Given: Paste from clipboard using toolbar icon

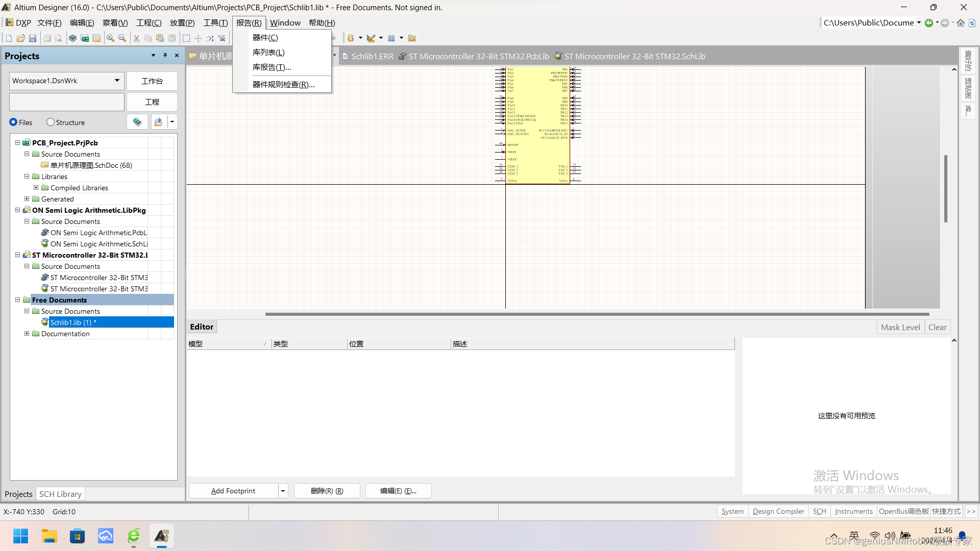Looking at the screenshot, I should pyautogui.click(x=159, y=38).
